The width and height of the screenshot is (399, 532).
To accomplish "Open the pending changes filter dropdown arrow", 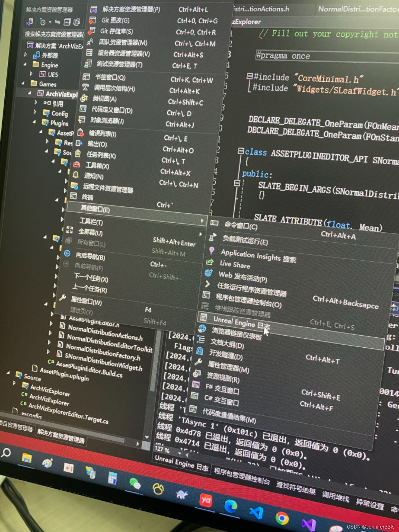I will [50, 22].
